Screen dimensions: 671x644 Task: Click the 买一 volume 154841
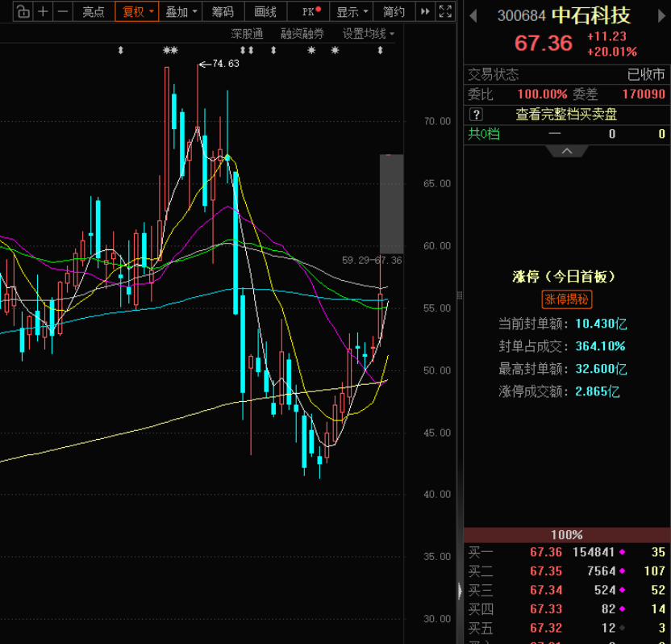point(594,552)
